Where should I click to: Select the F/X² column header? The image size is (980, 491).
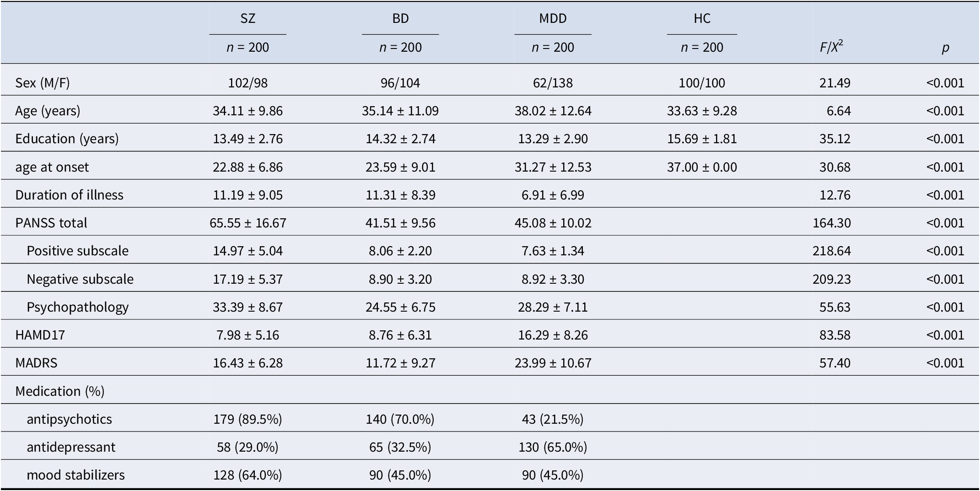pos(831,47)
